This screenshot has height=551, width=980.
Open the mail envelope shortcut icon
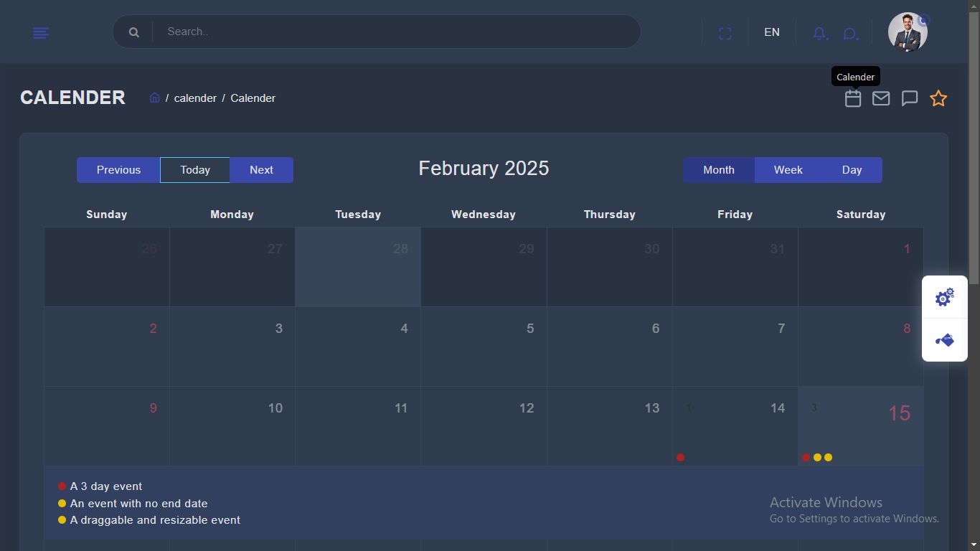[x=881, y=98]
